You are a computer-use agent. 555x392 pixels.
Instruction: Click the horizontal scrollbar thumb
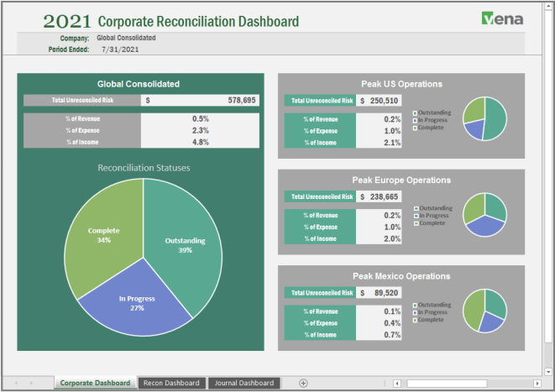[445, 383]
